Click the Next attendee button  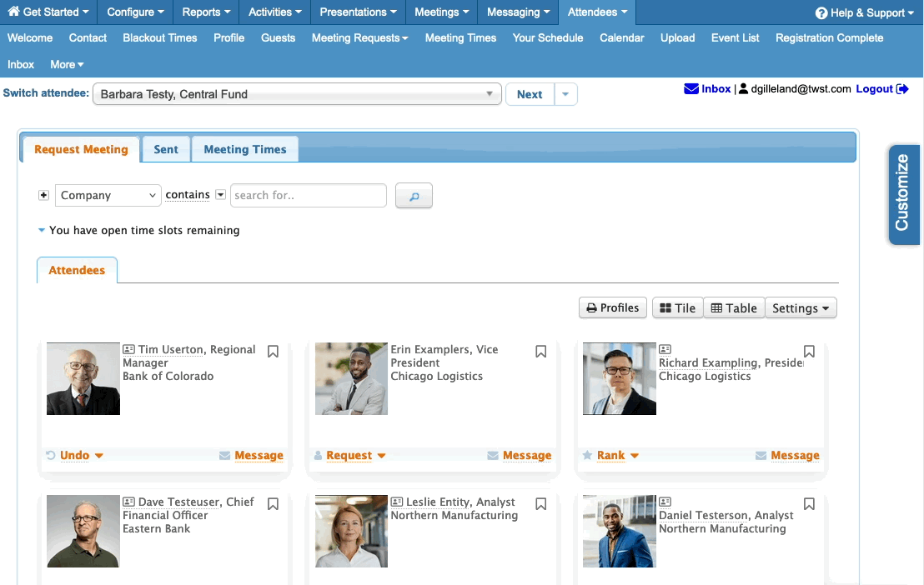point(530,94)
